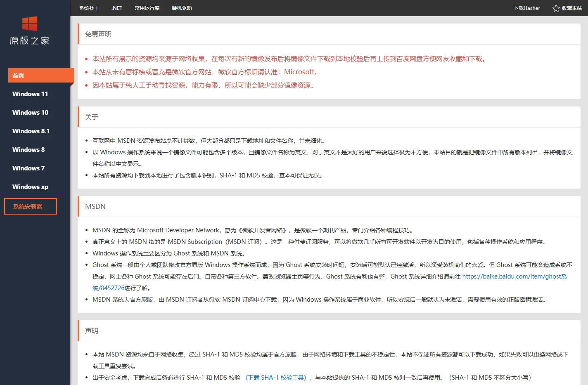Open Windows xp sidebar entry
This screenshot has height=385, width=588.
pyautogui.click(x=30, y=187)
